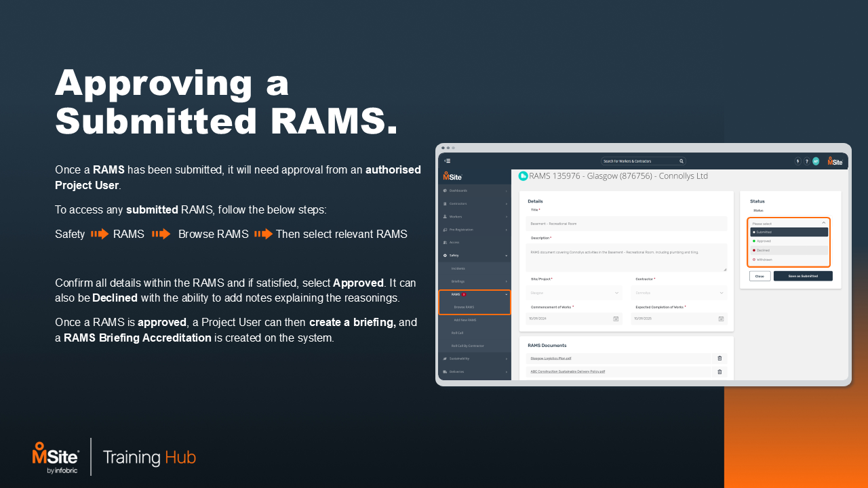The width and height of the screenshot is (868, 488).
Task: Open Commencement of Works calendar icon
Action: point(616,319)
